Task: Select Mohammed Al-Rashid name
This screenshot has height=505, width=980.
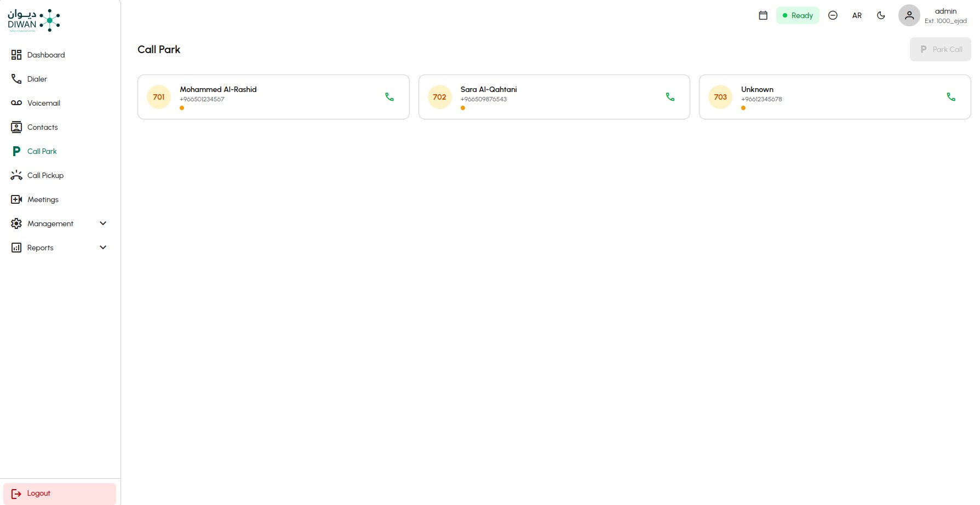Action: click(x=218, y=89)
